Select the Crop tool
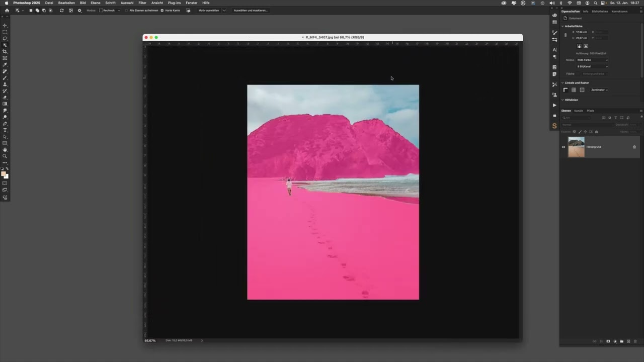This screenshot has height=362, width=644. [5, 51]
